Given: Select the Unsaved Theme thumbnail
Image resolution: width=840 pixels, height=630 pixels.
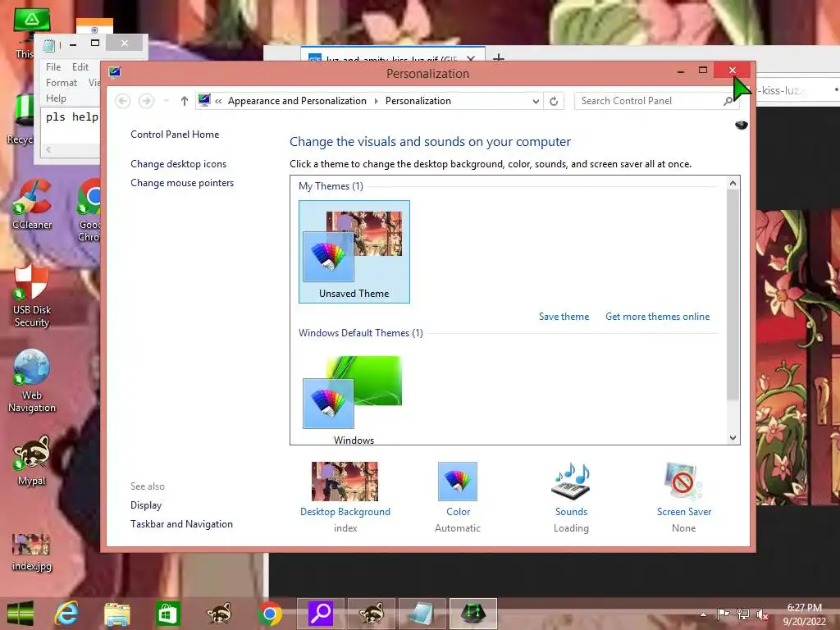Looking at the screenshot, I should pyautogui.click(x=354, y=251).
